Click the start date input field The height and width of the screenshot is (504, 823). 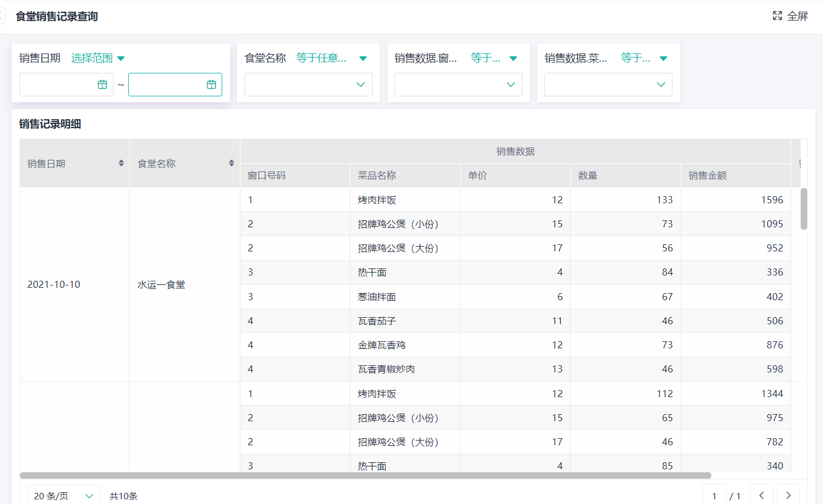59,85
